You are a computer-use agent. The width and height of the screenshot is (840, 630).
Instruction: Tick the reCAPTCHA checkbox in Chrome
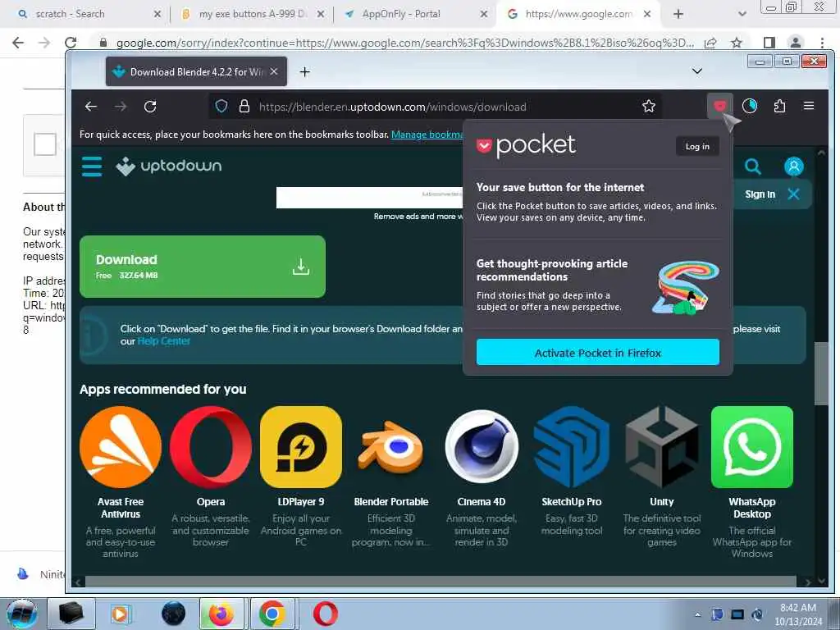pos(45,144)
